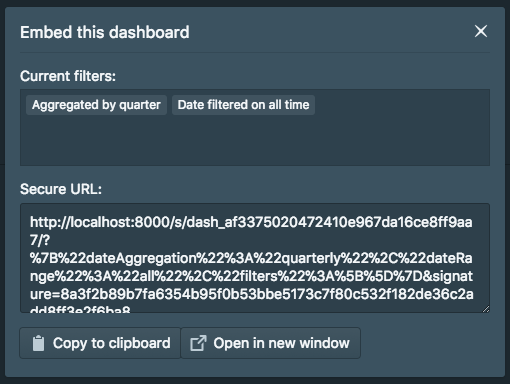The width and height of the screenshot is (510, 384).
Task: Click the Current filters: label
Action: [68, 76]
